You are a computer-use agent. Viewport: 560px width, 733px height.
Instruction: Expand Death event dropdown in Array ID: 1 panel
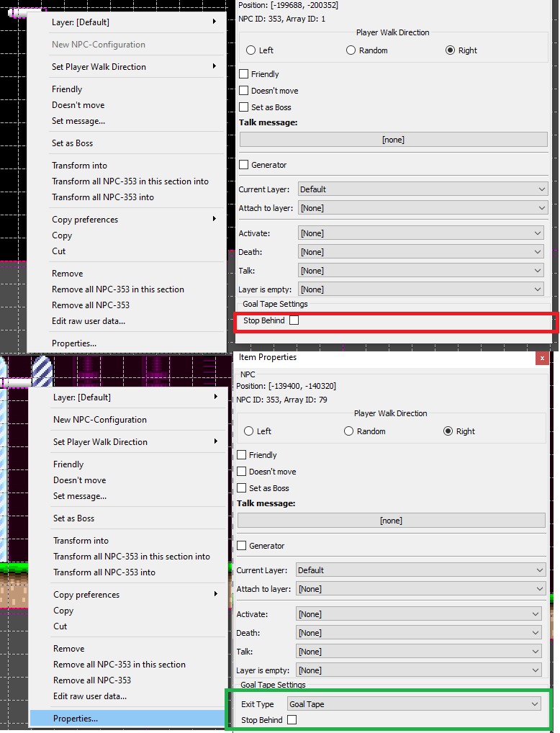(x=420, y=252)
